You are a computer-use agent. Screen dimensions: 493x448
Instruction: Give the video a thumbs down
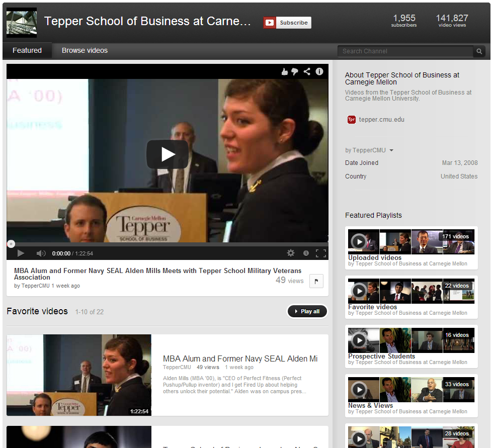295,71
